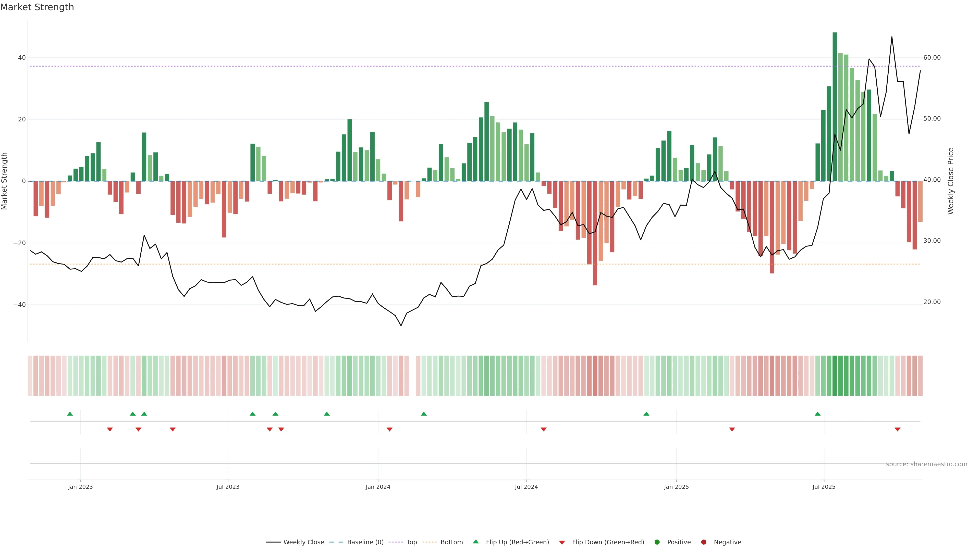Click the Jul 2025 x-axis label
Image resolution: width=980 pixels, height=551 pixels.
tap(824, 487)
